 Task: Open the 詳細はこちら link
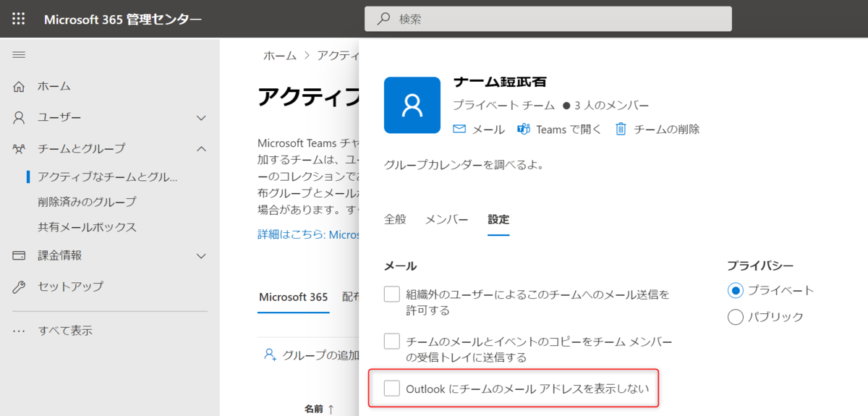[x=308, y=234]
